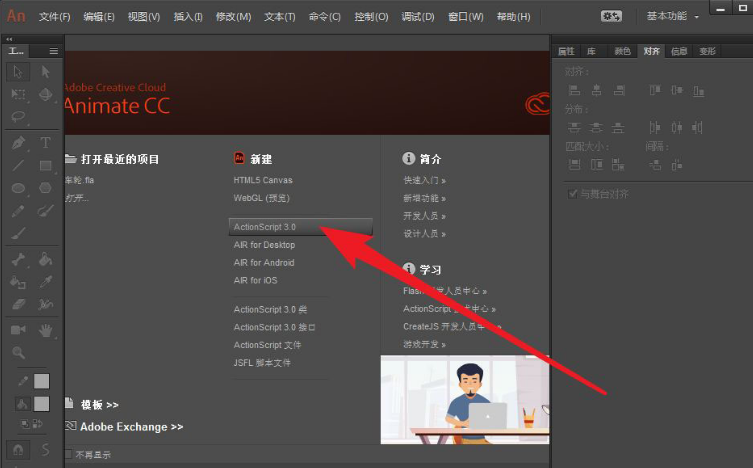
Task: Click Match width icon
Action: (x=574, y=165)
